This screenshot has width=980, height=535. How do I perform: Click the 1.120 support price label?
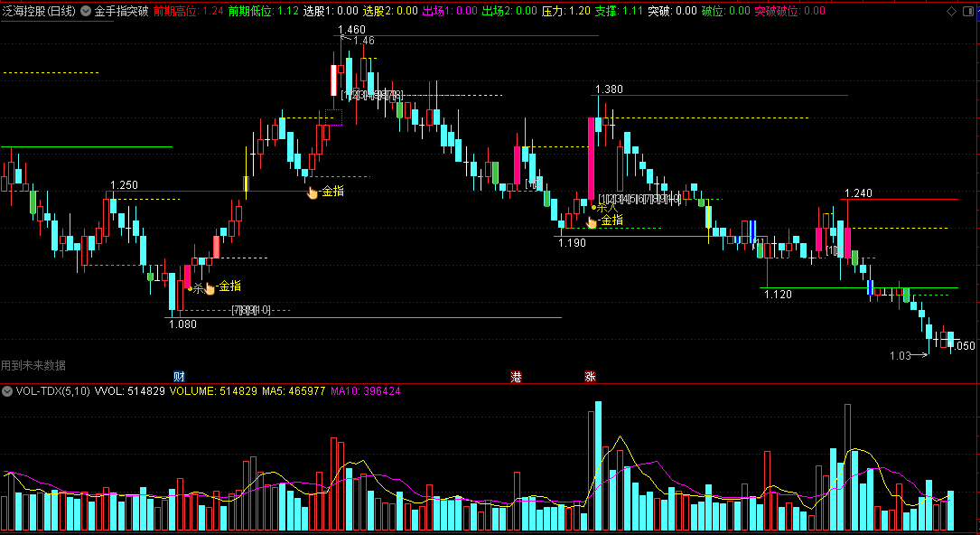[x=778, y=295]
